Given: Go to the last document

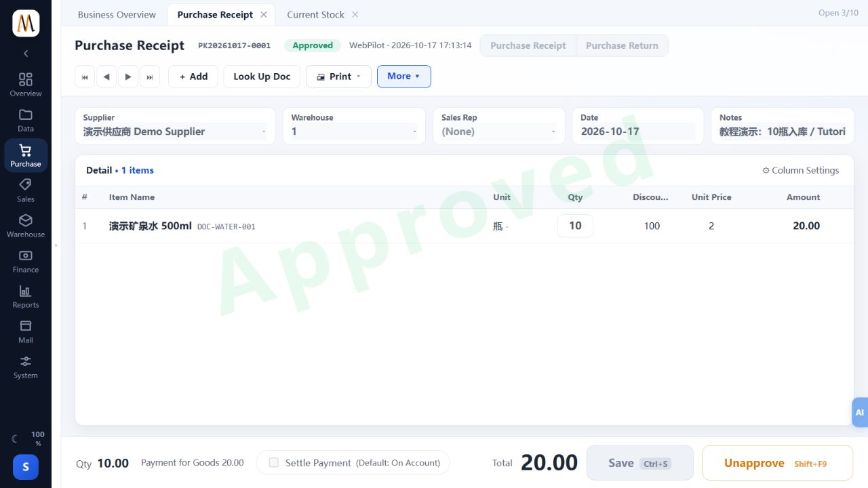Looking at the screenshot, I should click(x=150, y=77).
